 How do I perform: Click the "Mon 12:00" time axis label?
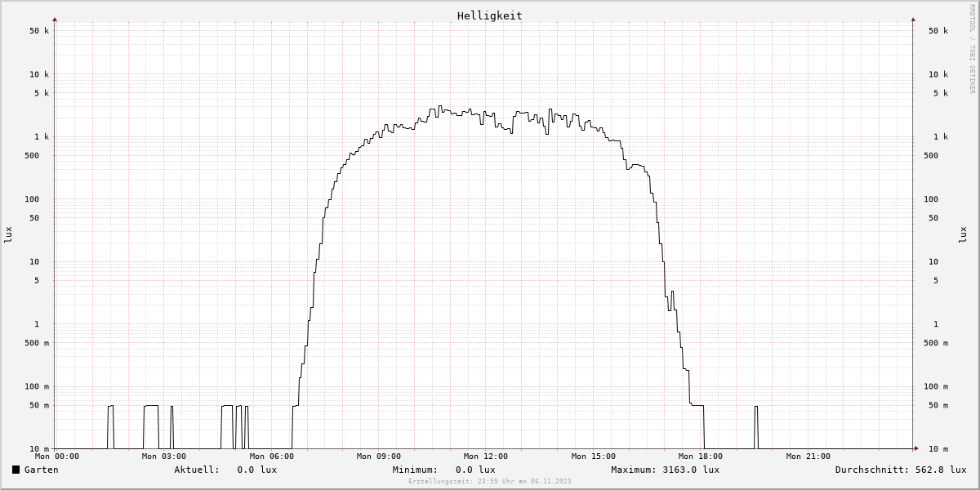[x=486, y=457]
